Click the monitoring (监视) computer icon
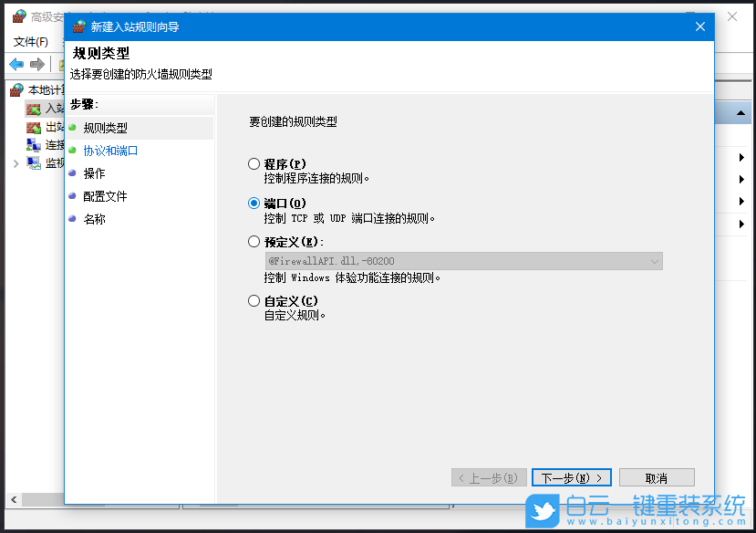The image size is (756, 533). click(x=35, y=162)
